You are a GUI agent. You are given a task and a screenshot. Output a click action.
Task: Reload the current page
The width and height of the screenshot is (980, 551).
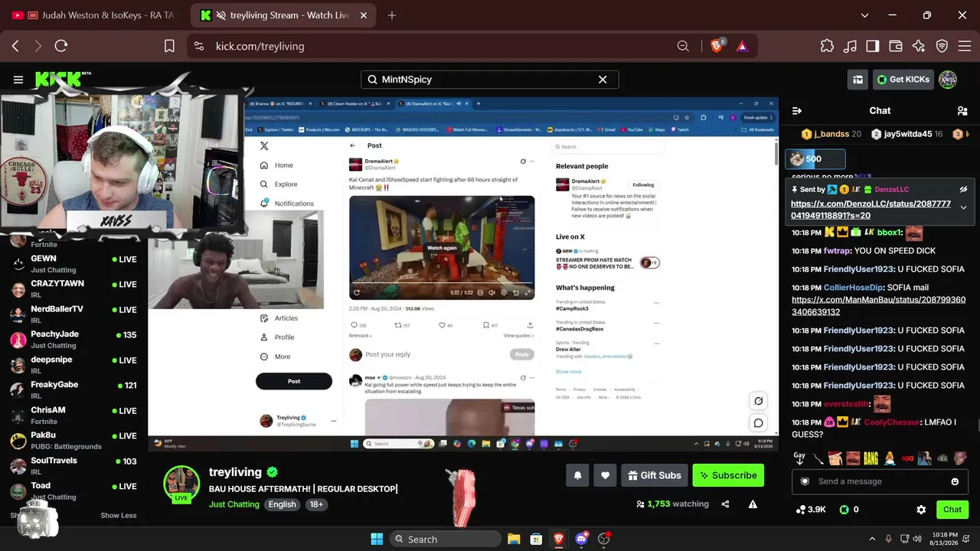pyautogui.click(x=61, y=46)
